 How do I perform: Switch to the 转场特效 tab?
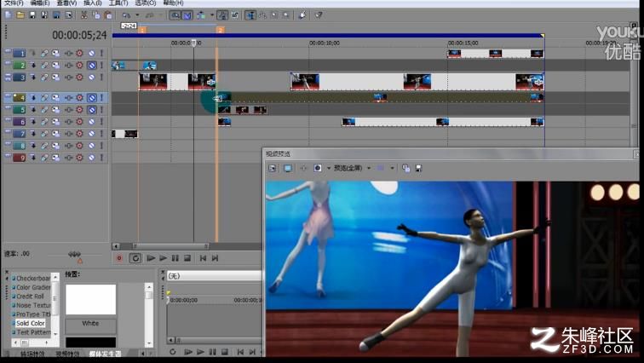pyautogui.click(x=32, y=354)
